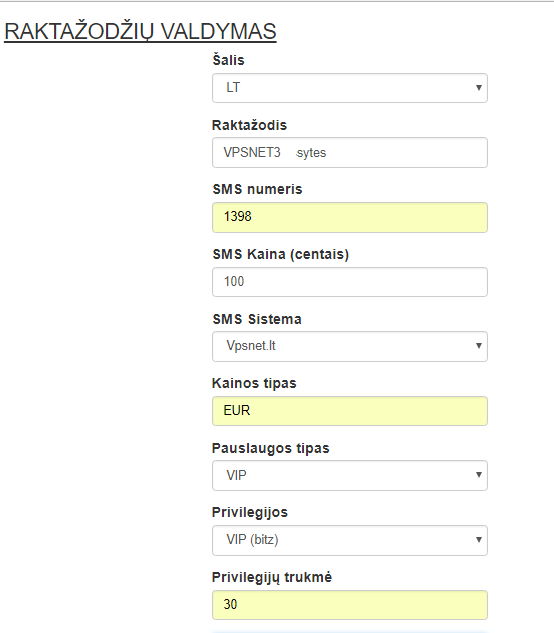Open the RAKTAŽODŽIŲ VALDYMAS heading link

[140, 31]
